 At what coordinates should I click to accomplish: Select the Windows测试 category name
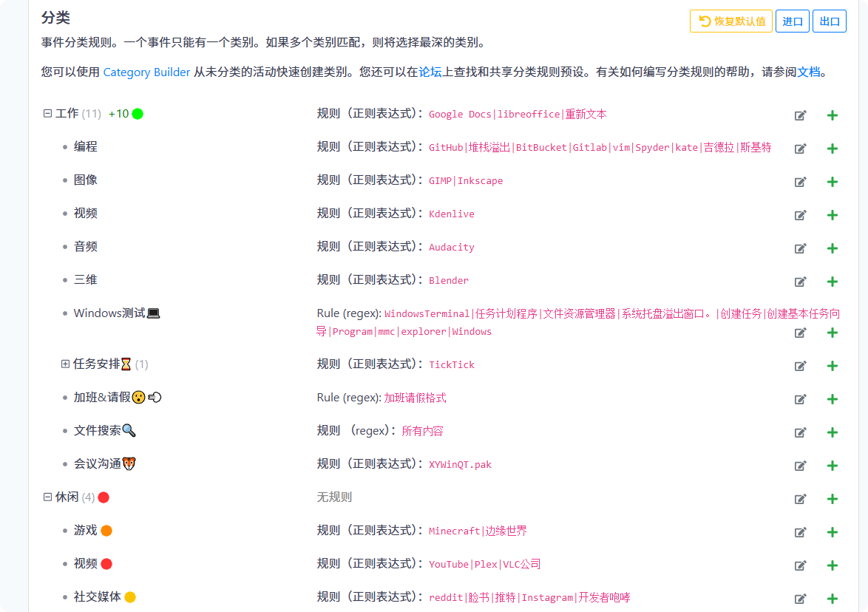tap(117, 313)
